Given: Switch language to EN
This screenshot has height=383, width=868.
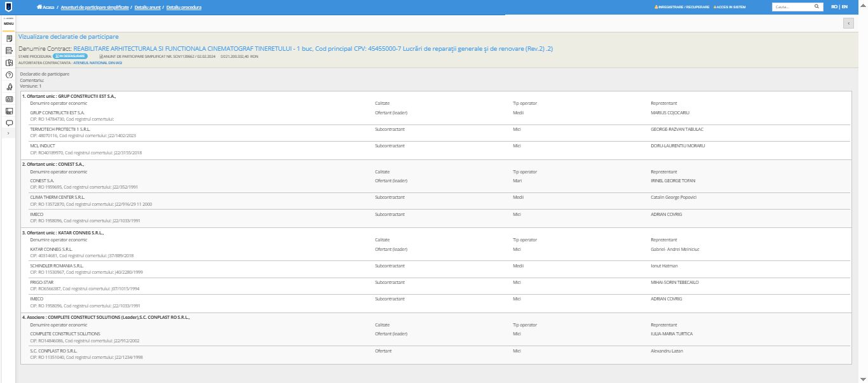Looking at the screenshot, I should tap(844, 6).
